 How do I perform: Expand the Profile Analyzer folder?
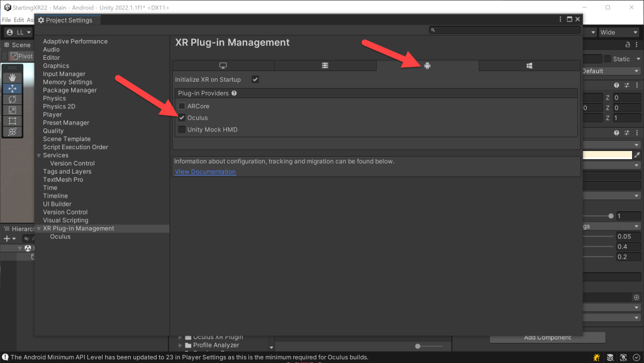180,345
